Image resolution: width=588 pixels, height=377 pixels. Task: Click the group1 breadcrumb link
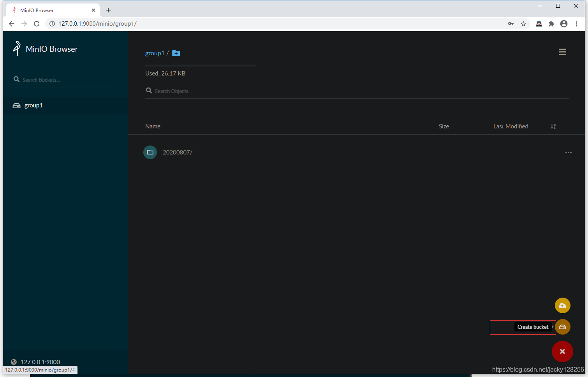[x=155, y=53]
